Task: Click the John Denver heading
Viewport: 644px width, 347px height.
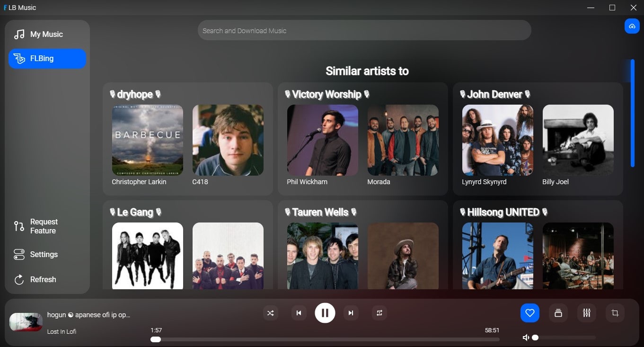Action: [x=495, y=94]
